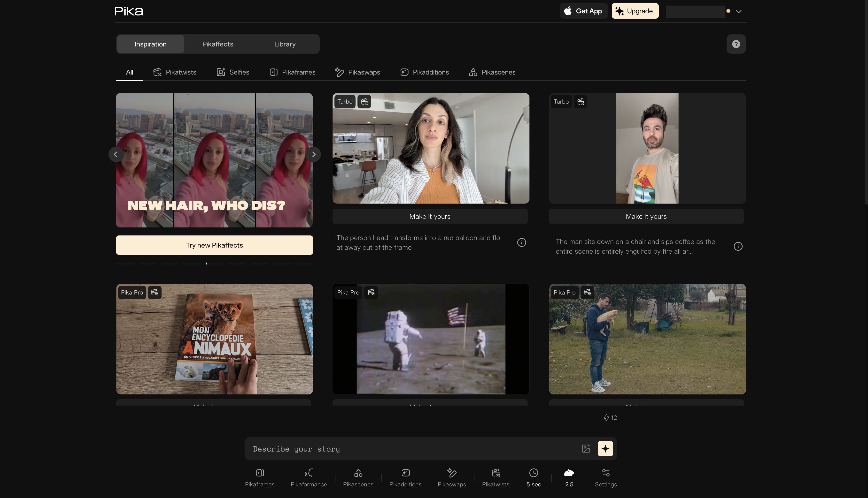Expand the account dropdown chevron

[x=739, y=11]
